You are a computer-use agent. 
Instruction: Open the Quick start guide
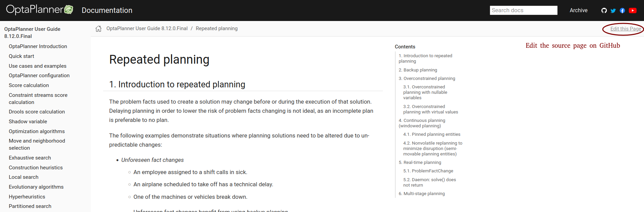[21, 56]
